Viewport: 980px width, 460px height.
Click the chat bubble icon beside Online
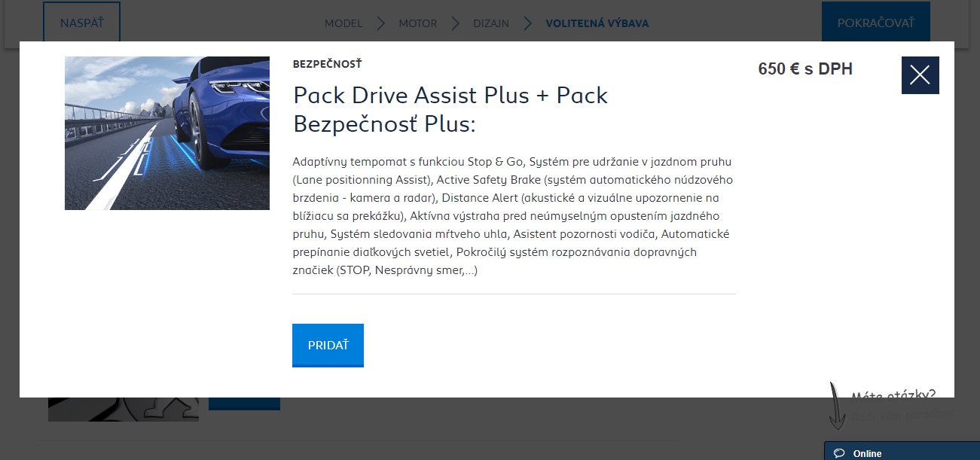pyautogui.click(x=839, y=453)
